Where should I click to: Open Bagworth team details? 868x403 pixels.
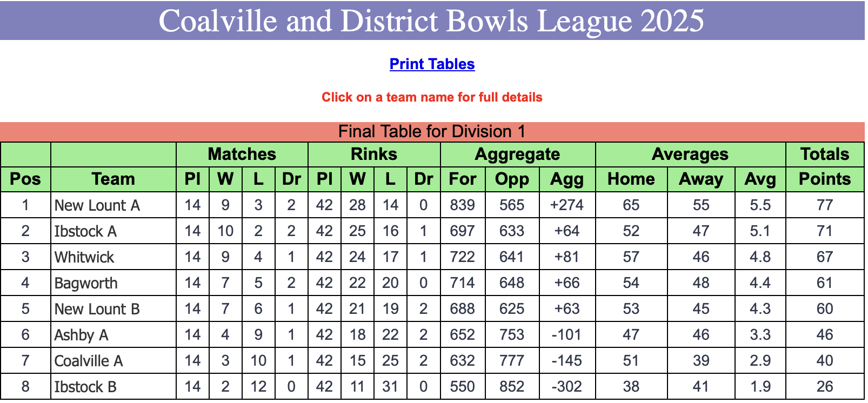point(86,283)
